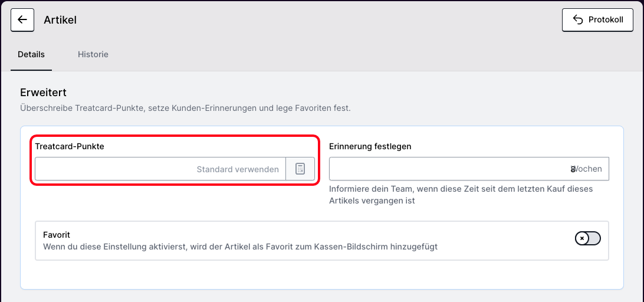Click the Erweitert section heading
Viewport: 644px width, 302px height.
43,93
